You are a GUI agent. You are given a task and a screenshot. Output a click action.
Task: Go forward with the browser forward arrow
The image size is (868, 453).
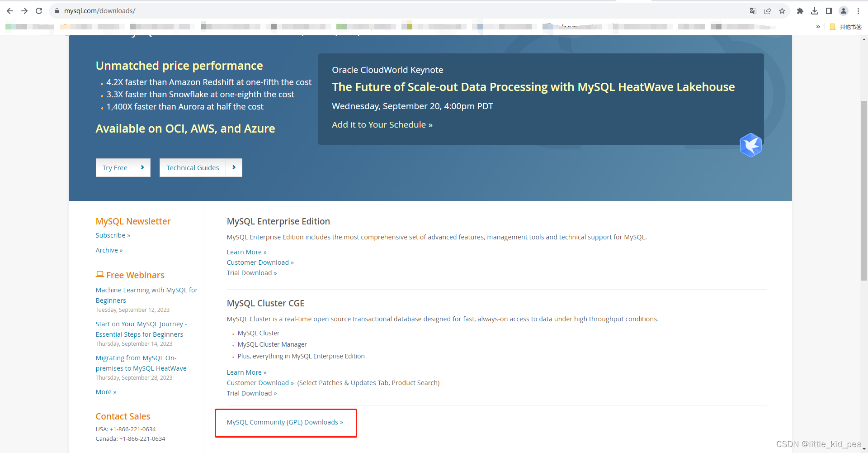(x=24, y=11)
